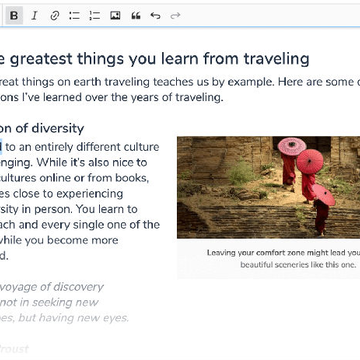Apply block quote formatting
This screenshot has height=360, width=360.
coord(135,16)
